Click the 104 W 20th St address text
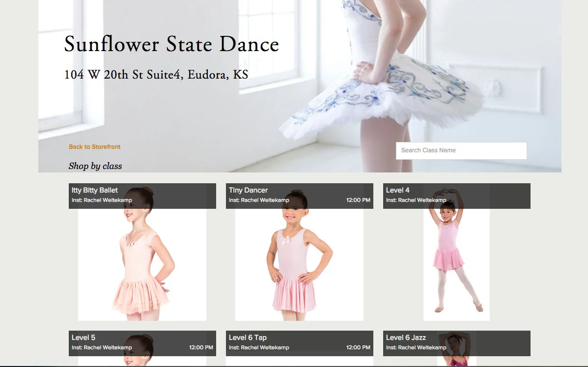The height and width of the screenshot is (367, 588). (x=156, y=75)
